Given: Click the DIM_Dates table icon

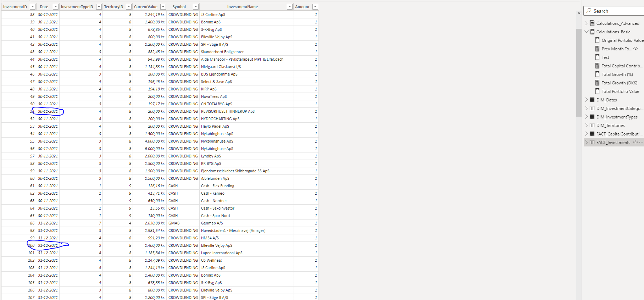Looking at the screenshot, I should (x=592, y=100).
